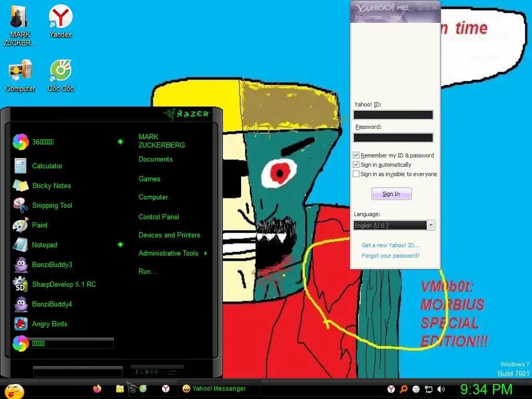Viewport: 532px width, 399px height.
Task: Open the Help menu in Yahoo window
Action: point(396,17)
